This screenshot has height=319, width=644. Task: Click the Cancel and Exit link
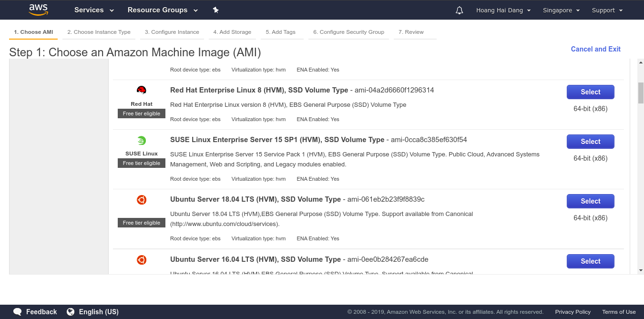pos(595,49)
